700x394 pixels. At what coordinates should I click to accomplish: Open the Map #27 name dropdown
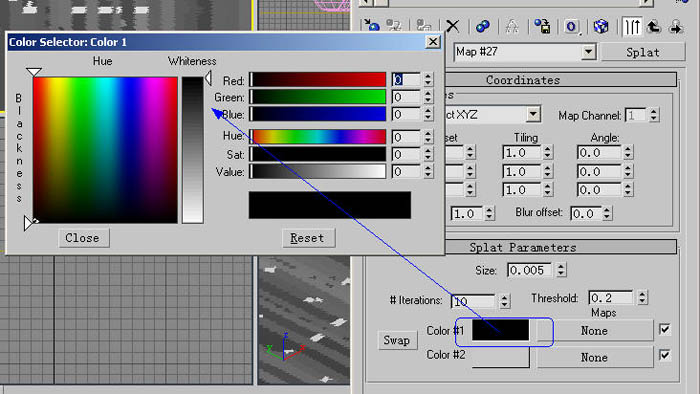tap(589, 52)
